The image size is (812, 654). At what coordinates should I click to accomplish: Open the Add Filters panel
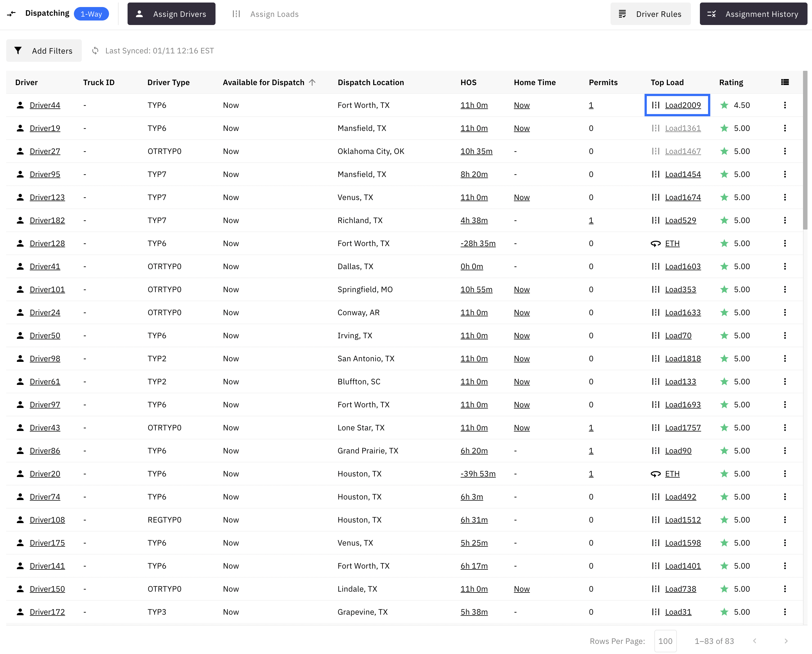(44, 51)
